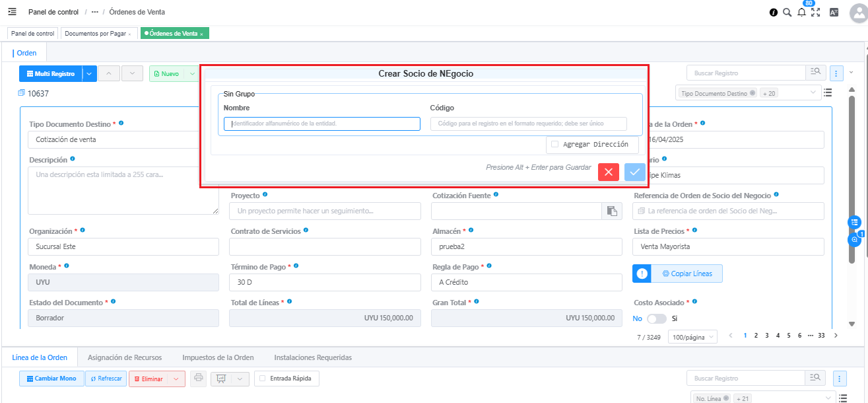
Task: Expand the Multi Registro dropdown arrow
Action: (x=90, y=74)
